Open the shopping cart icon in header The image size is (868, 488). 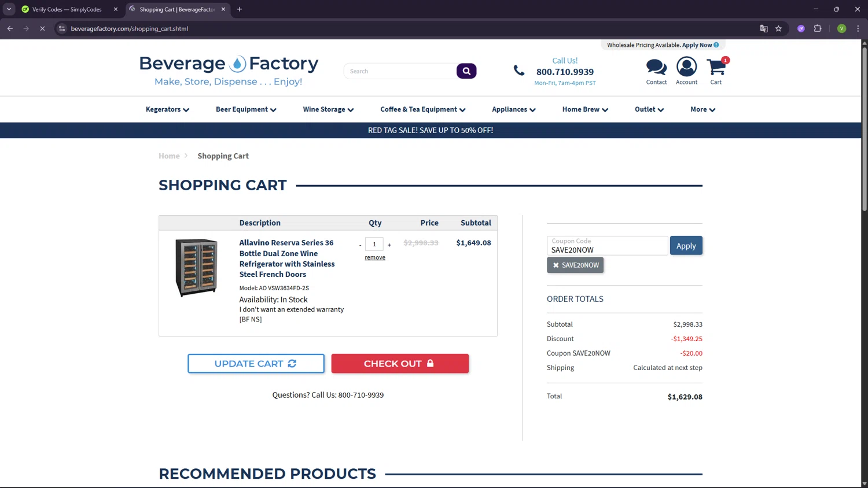[x=716, y=68]
